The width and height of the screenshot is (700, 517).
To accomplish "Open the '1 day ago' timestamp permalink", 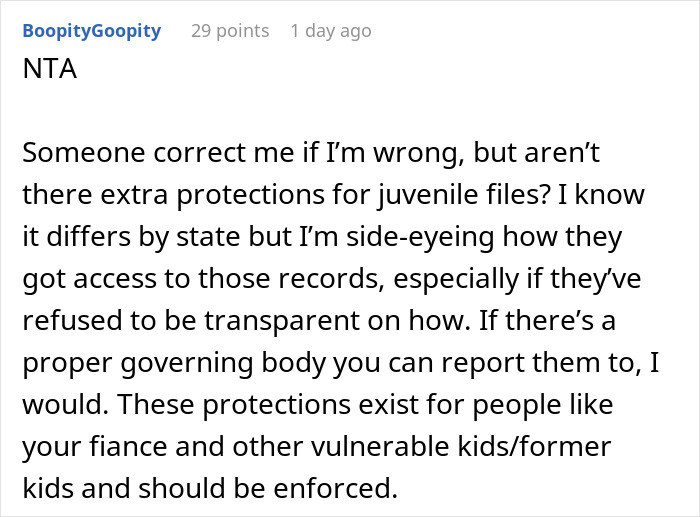I will (x=330, y=31).
